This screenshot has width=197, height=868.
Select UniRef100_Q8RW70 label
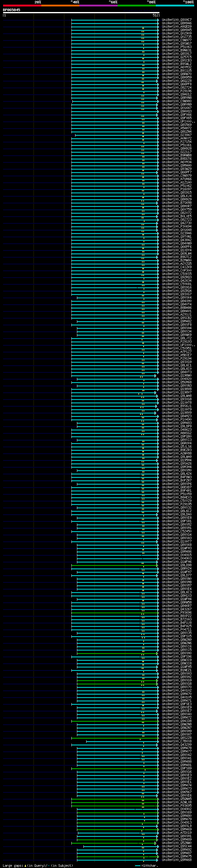pyautogui.click(x=177, y=74)
